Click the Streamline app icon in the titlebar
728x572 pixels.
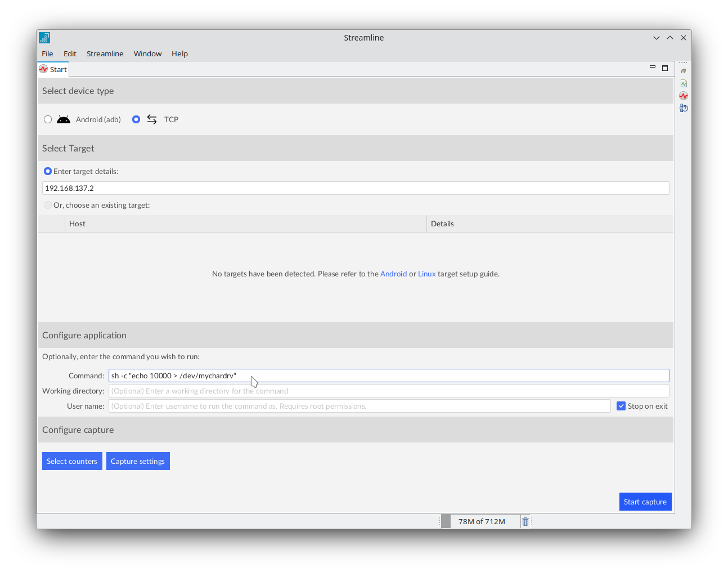coord(44,37)
